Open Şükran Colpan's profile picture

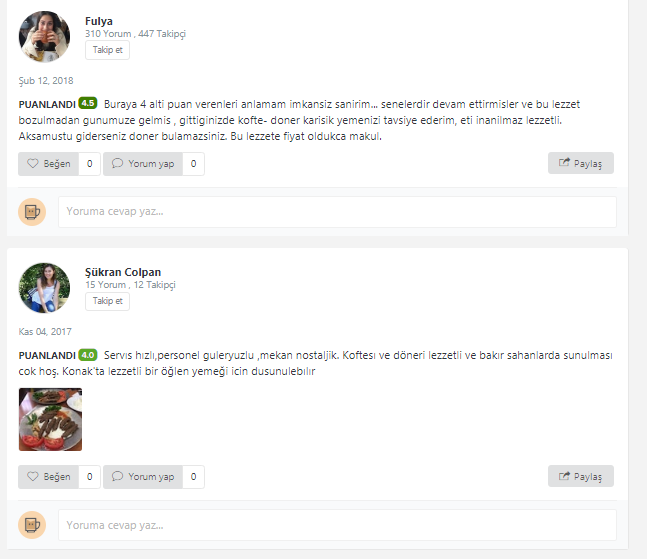click(x=44, y=288)
